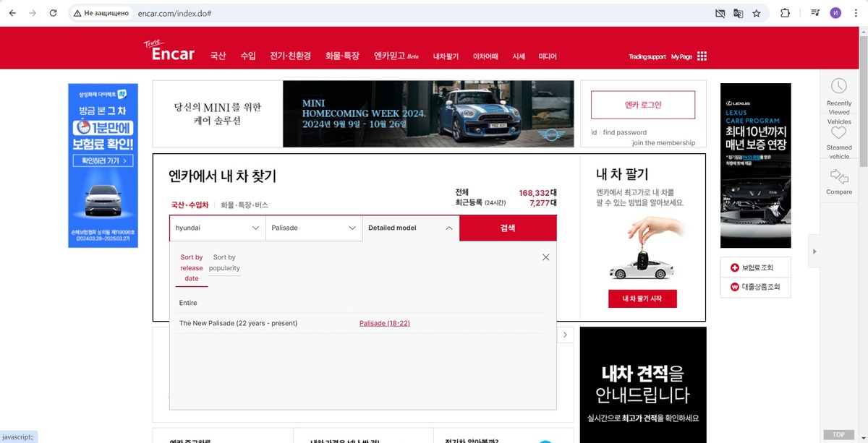868x443 pixels.
Task: Click the Encar logo
Action: (x=169, y=51)
